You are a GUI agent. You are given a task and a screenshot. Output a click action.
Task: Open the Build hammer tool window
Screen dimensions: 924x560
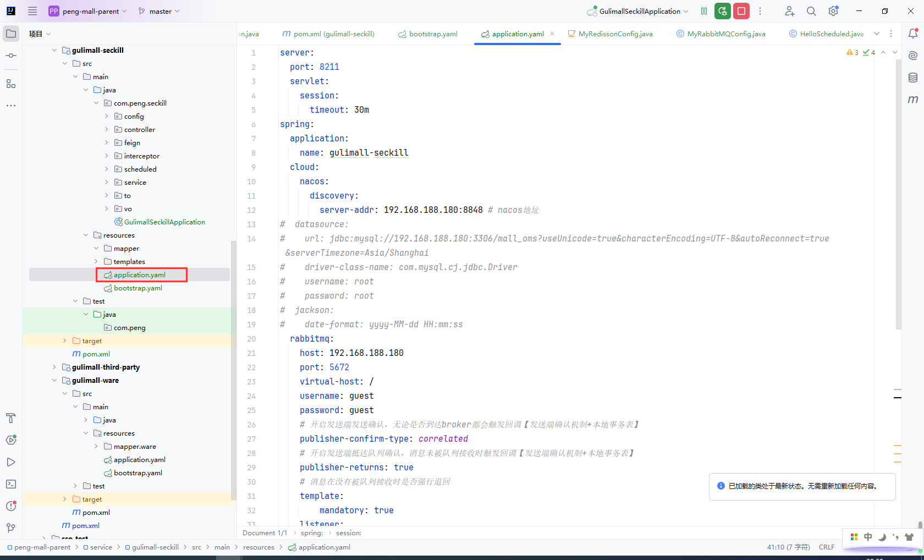pos(11,418)
